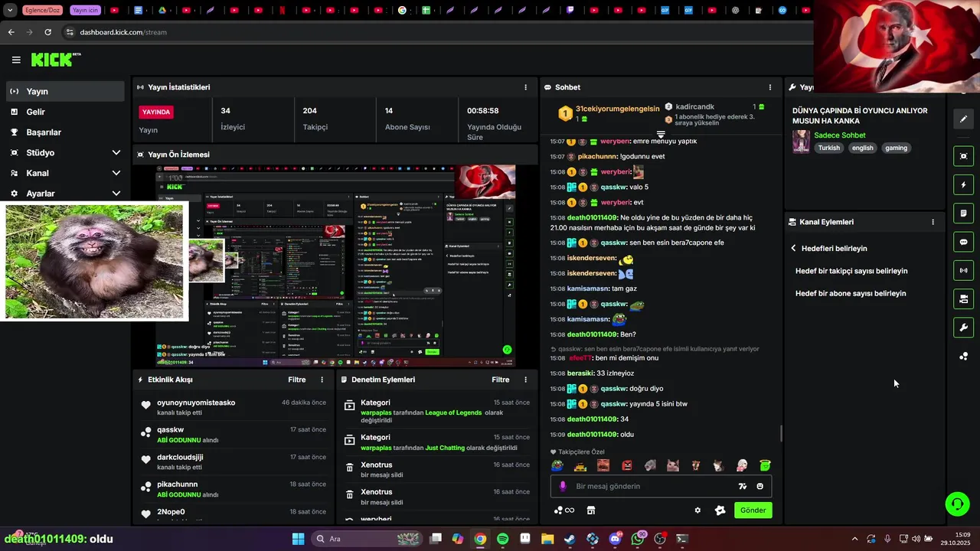Select Hedef bir abone sayısı belirleyin
Viewport: 980px width, 551px height.
(851, 294)
